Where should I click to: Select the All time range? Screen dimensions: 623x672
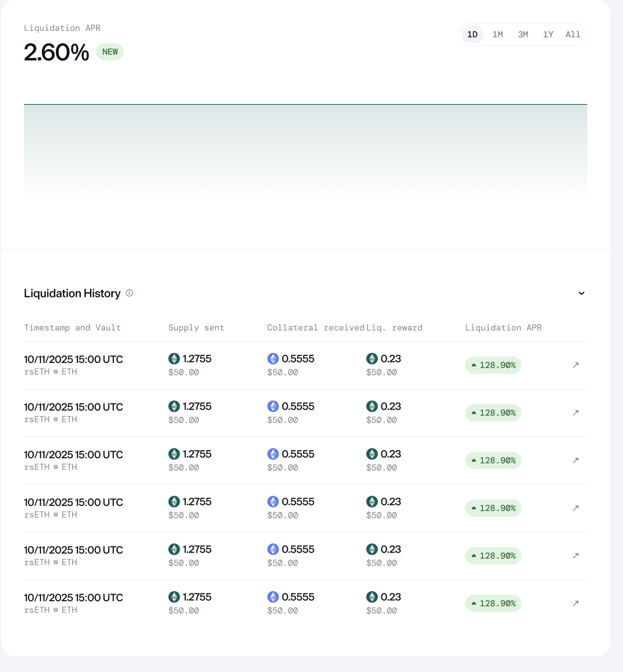click(x=573, y=35)
